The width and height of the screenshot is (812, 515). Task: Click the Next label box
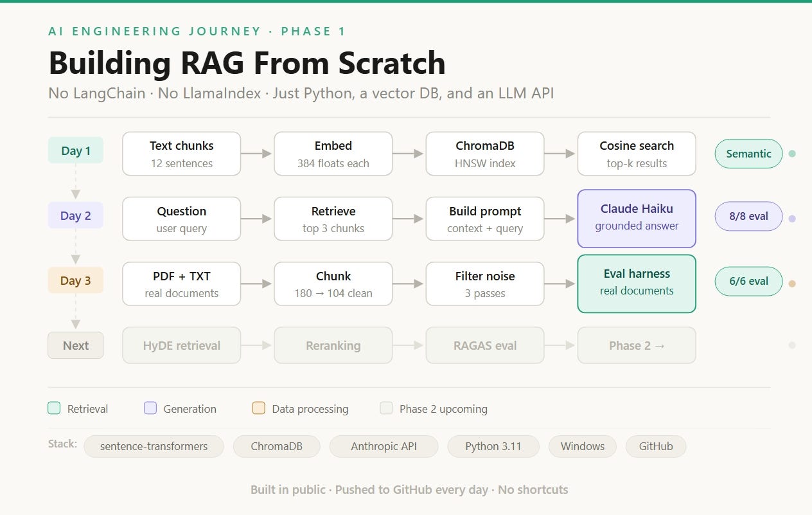click(76, 345)
